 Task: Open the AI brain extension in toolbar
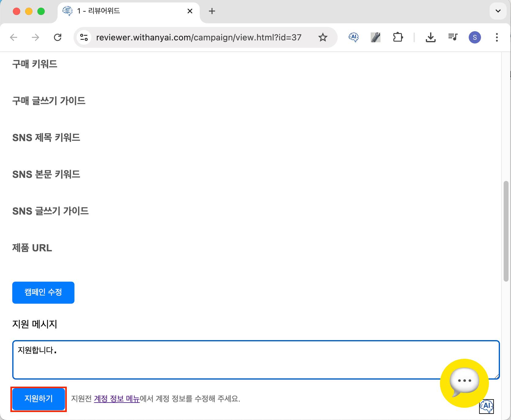[354, 37]
